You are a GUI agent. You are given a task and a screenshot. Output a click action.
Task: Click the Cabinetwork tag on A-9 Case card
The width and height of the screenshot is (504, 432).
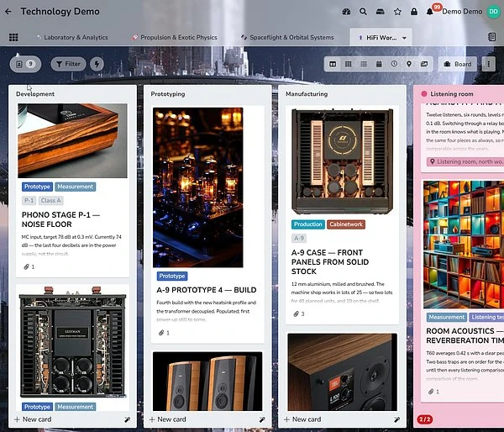tap(346, 224)
